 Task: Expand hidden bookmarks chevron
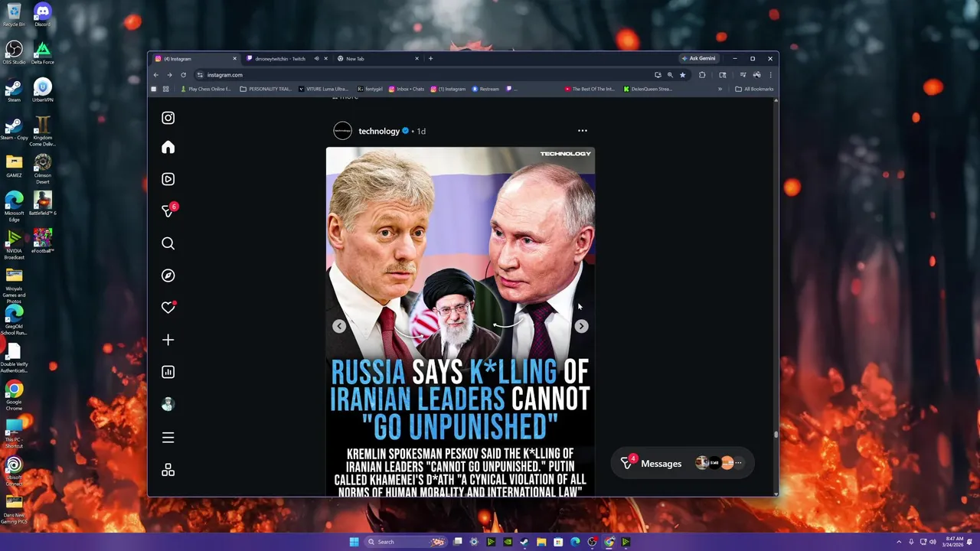coord(720,89)
